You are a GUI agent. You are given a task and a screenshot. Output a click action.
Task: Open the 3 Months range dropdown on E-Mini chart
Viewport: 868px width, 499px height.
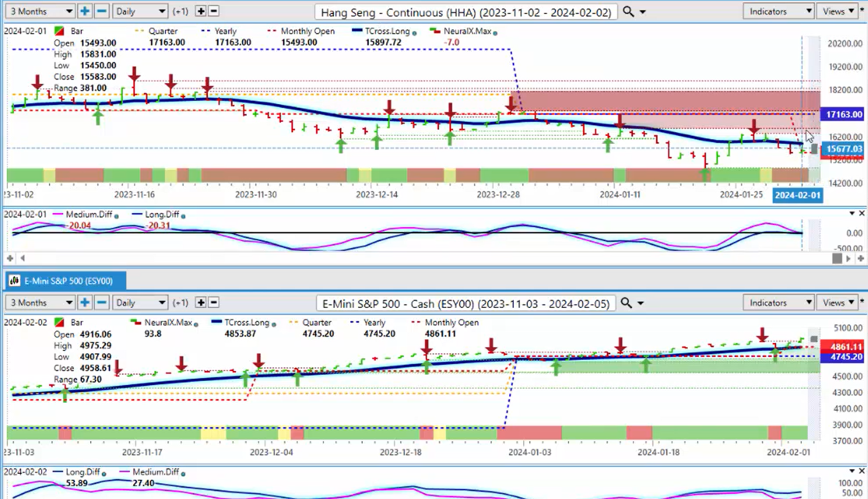point(40,302)
